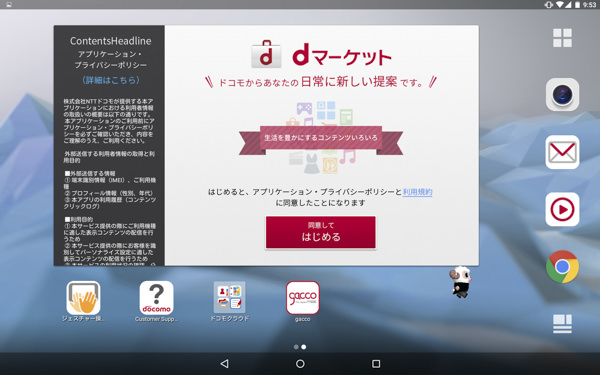Tap the vibrate mode status icon
Viewport: 600px width, 375px height.
[549, 5]
